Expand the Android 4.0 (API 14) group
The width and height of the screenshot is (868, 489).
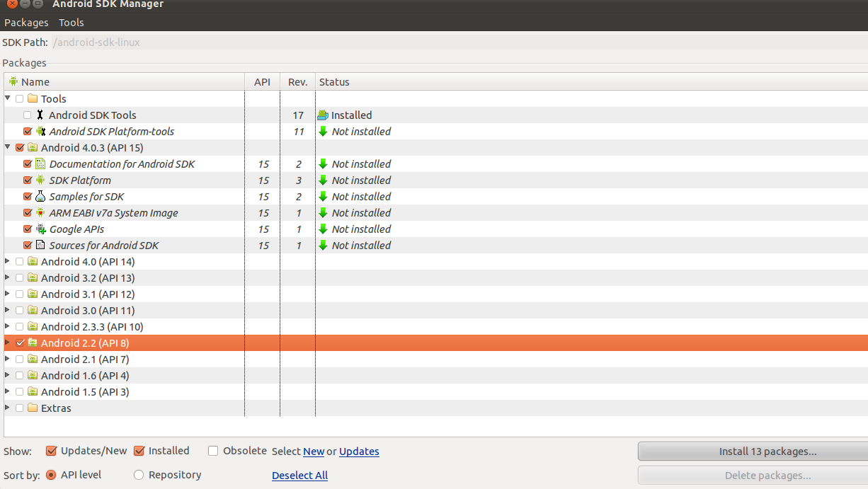point(8,262)
